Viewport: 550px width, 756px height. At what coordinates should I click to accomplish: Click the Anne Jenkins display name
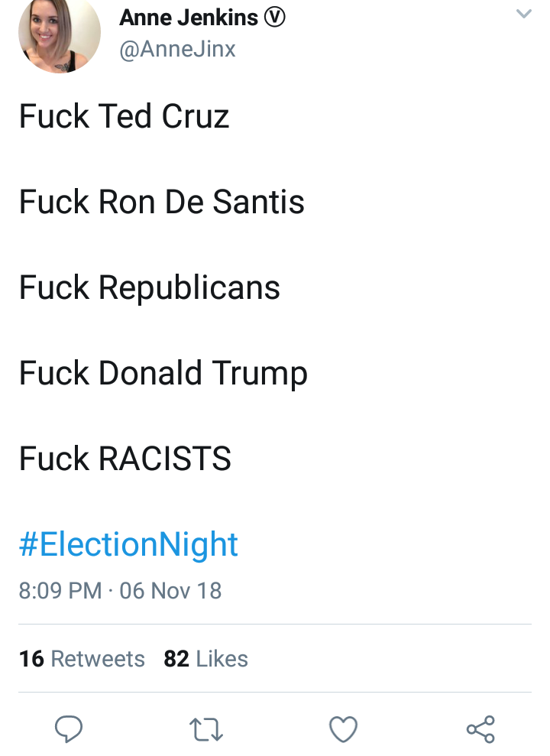(189, 18)
